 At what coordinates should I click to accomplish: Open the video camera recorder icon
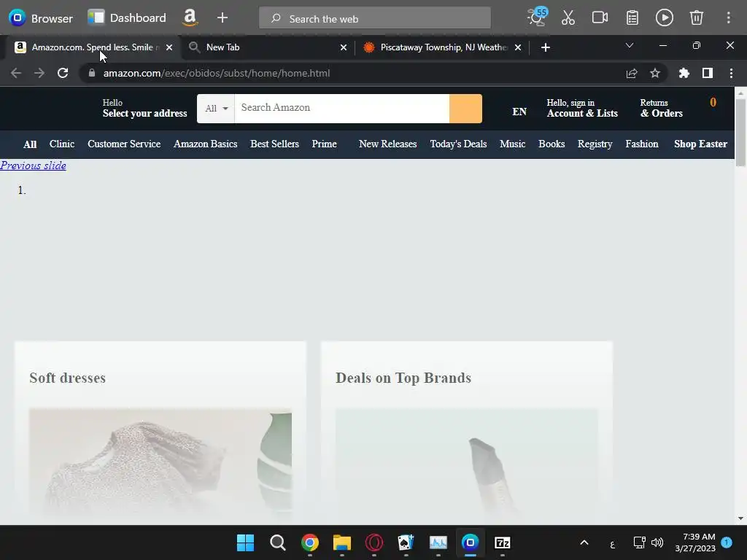(x=600, y=18)
